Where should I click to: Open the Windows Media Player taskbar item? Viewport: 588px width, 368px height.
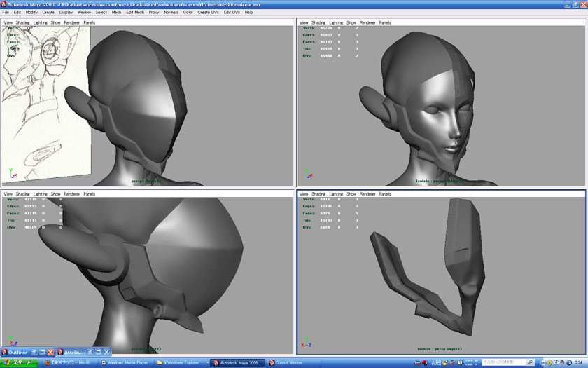pos(125,363)
